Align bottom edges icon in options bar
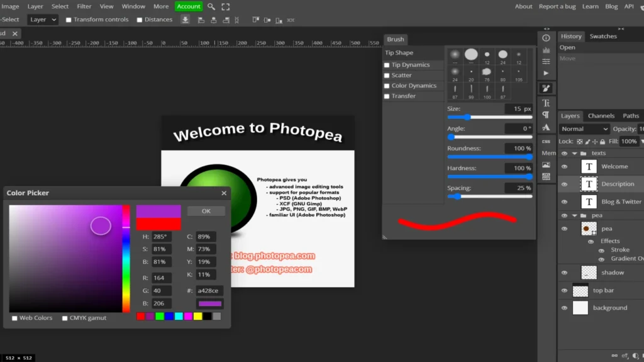 point(279,20)
